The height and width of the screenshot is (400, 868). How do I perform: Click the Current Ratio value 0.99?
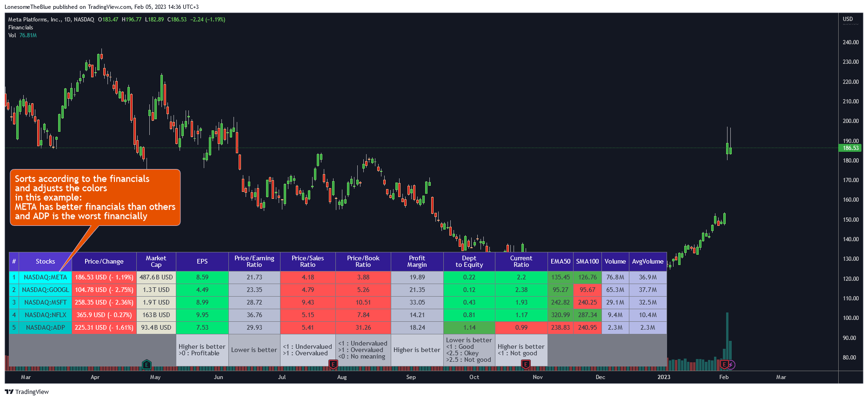coord(521,328)
